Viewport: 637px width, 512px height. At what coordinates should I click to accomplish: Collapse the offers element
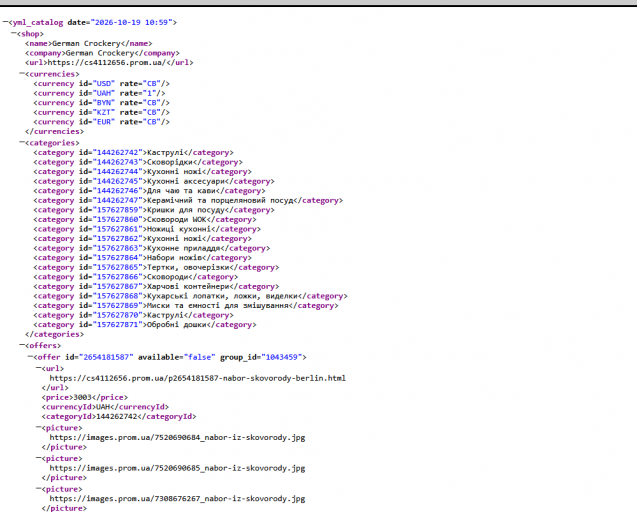point(22,345)
